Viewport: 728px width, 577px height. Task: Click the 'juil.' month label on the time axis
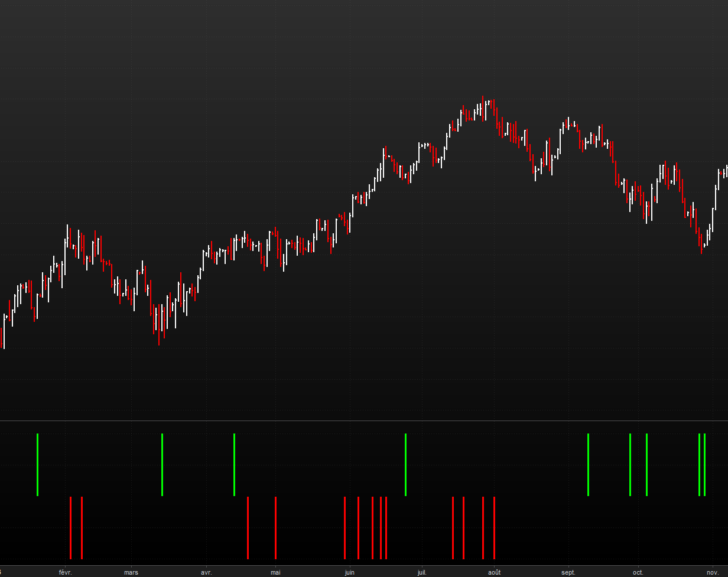pos(422,572)
